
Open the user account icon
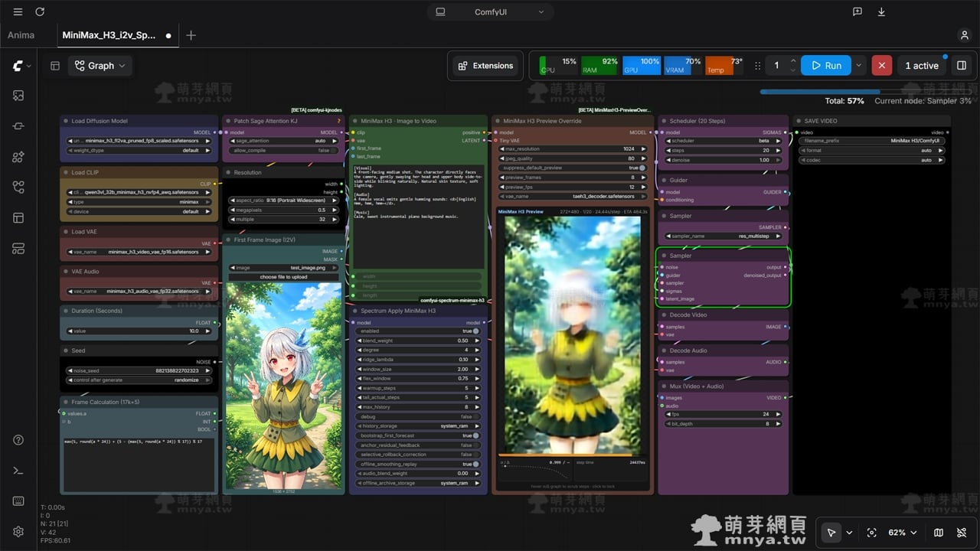[965, 35]
